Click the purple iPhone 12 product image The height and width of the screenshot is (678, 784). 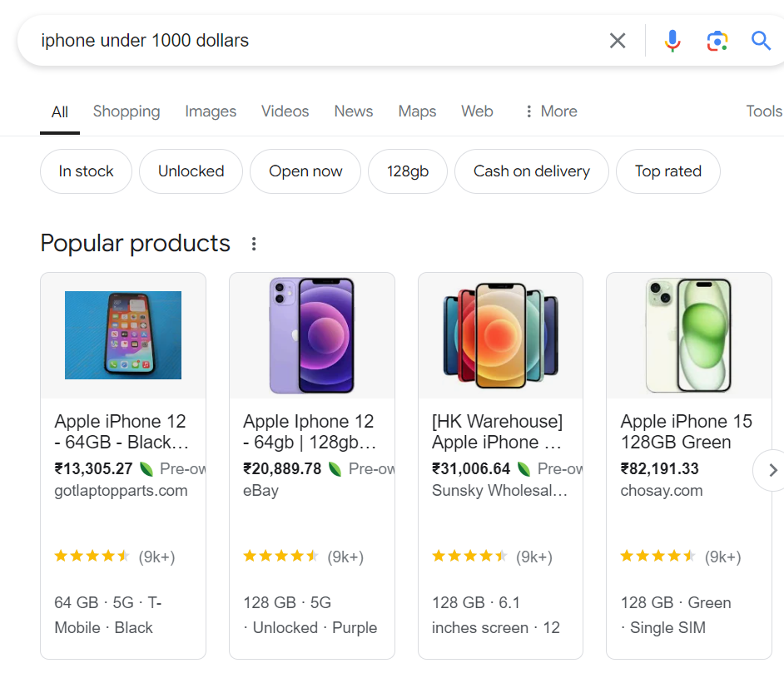pos(312,335)
